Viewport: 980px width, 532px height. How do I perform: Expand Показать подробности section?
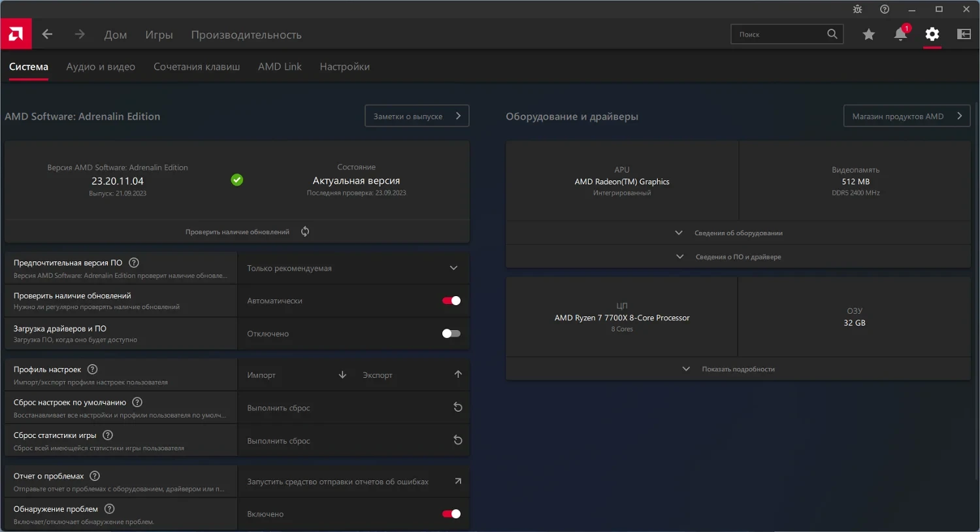(x=738, y=369)
